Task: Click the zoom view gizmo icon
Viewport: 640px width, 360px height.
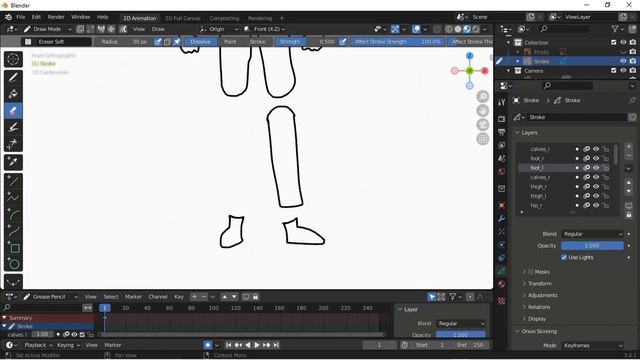Action: click(x=482, y=96)
